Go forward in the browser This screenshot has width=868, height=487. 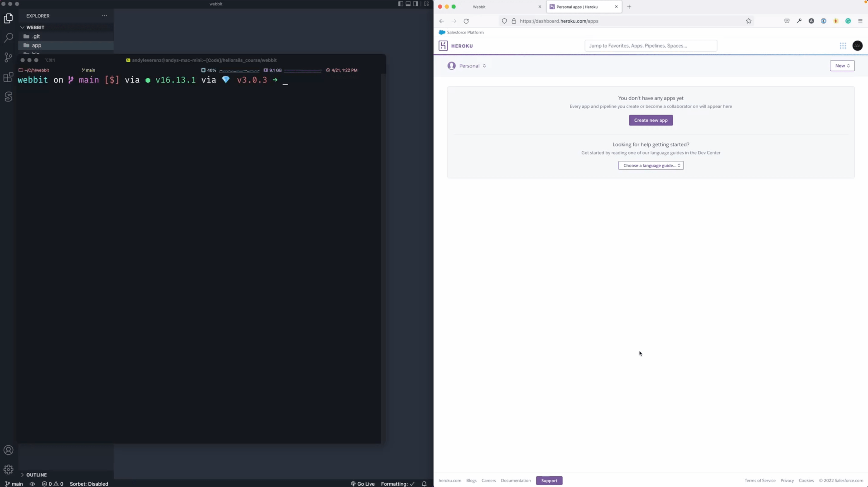[454, 21]
